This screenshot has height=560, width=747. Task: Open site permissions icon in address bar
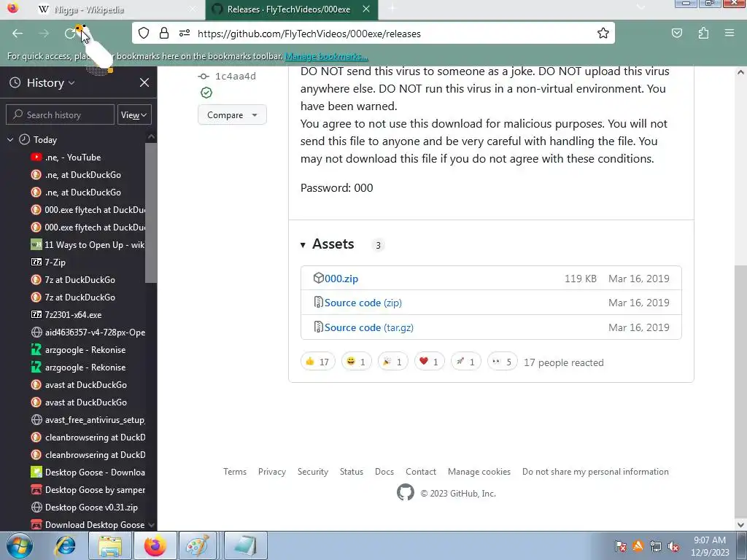[185, 34]
